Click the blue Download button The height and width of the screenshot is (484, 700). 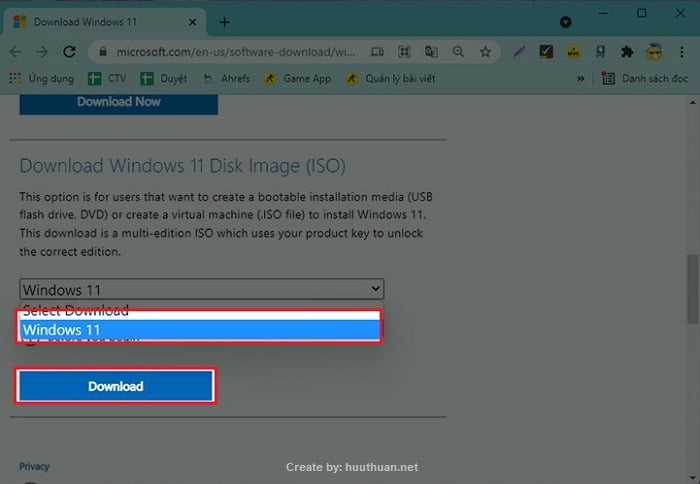pos(116,386)
